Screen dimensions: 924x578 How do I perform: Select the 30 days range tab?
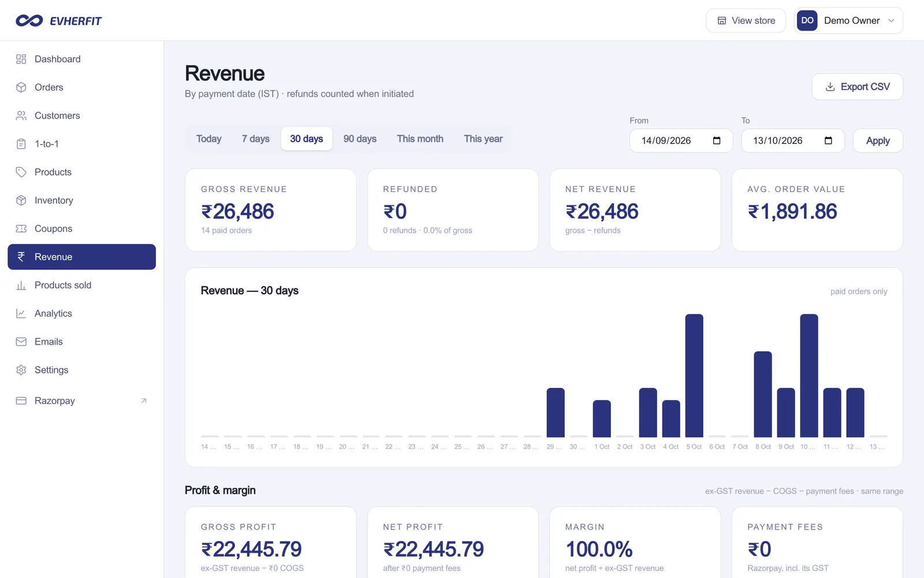coord(307,139)
